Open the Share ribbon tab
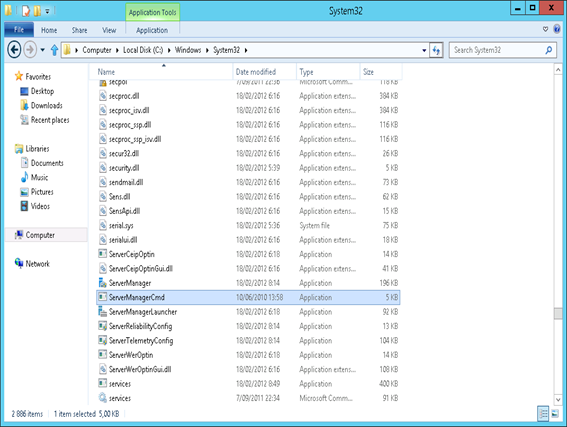Image resolution: width=567 pixels, height=427 pixels. click(79, 30)
